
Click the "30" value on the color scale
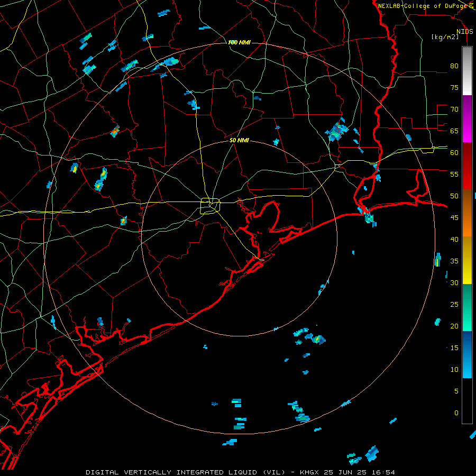(454, 283)
